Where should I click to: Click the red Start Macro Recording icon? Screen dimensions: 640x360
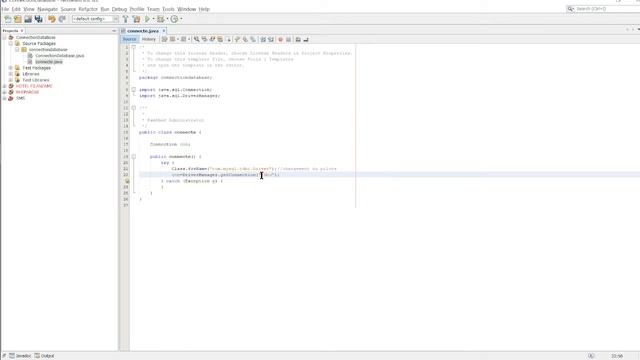point(280,39)
